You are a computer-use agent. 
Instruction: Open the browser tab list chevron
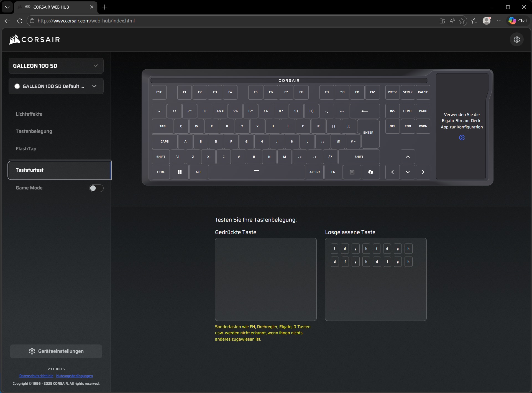pyautogui.click(x=7, y=7)
